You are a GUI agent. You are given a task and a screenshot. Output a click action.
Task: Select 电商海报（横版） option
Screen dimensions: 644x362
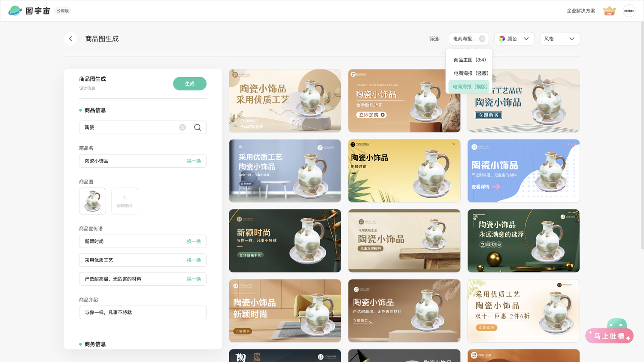[x=469, y=87]
